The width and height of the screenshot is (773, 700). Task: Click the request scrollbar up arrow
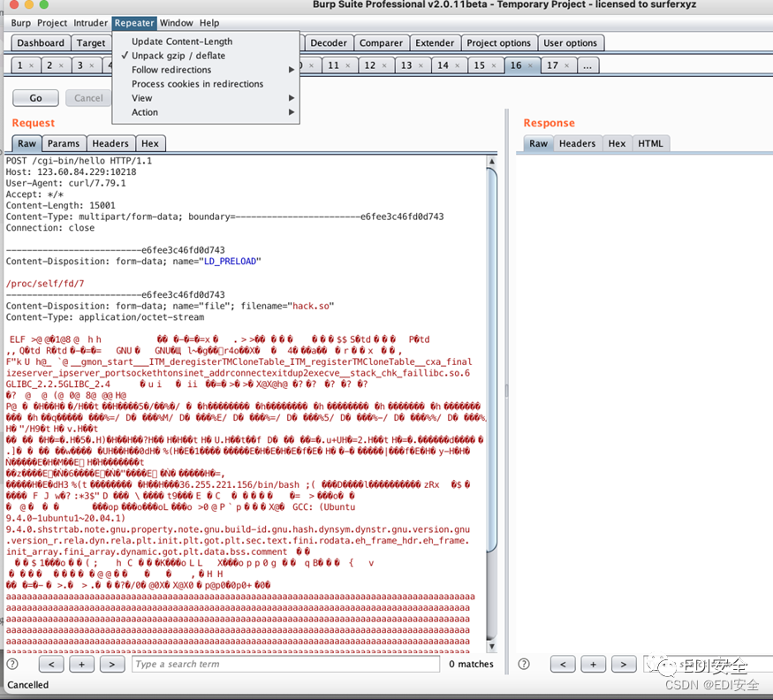coord(491,162)
